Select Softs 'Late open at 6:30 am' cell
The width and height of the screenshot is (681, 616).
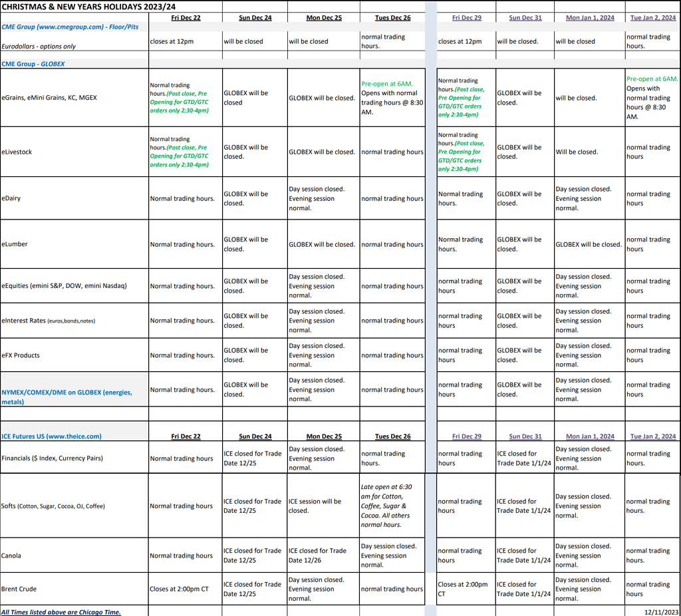tap(392, 506)
